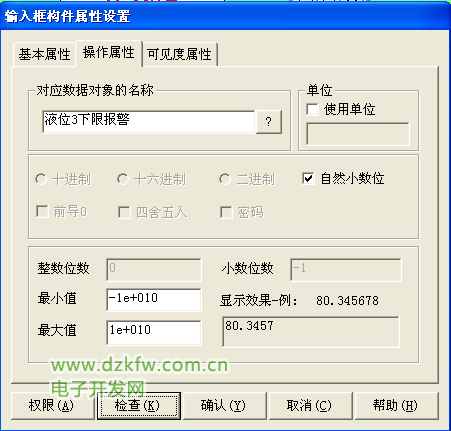This screenshot has height=431, width=451.
Task: Focus the 最小值 input field
Action: click(x=154, y=299)
